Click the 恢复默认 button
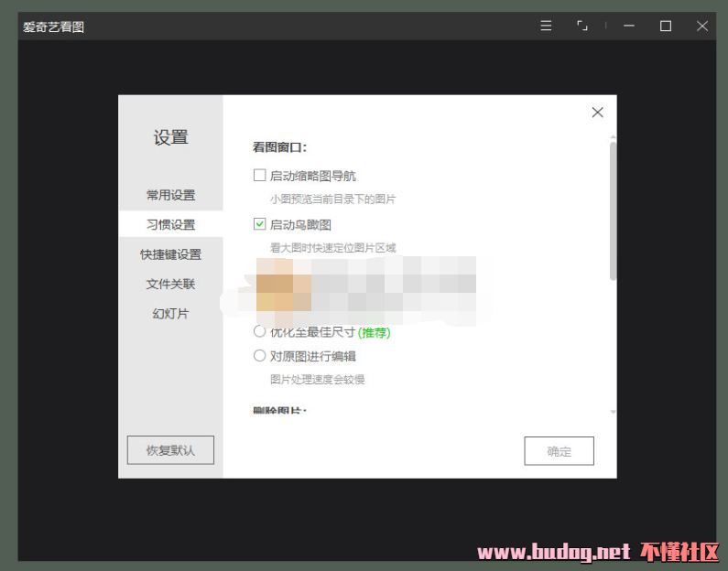This screenshot has height=571, width=728. pyautogui.click(x=170, y=450)
